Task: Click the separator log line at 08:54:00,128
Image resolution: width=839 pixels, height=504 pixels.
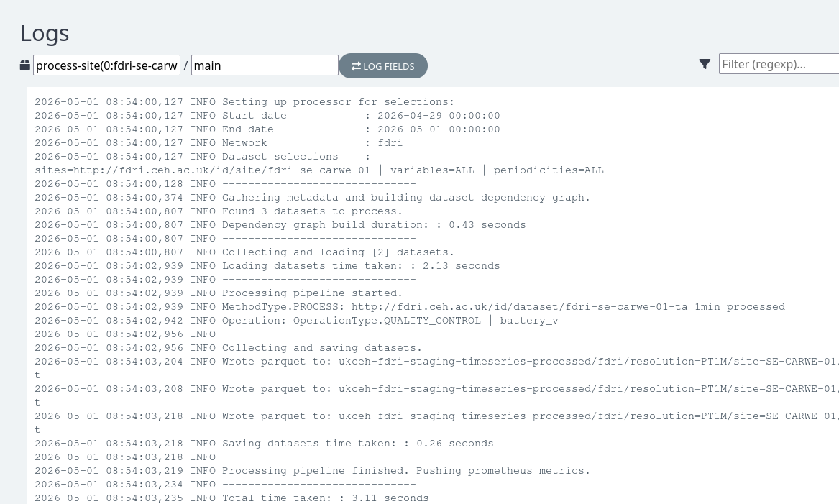Action: (x=225, y=183)
